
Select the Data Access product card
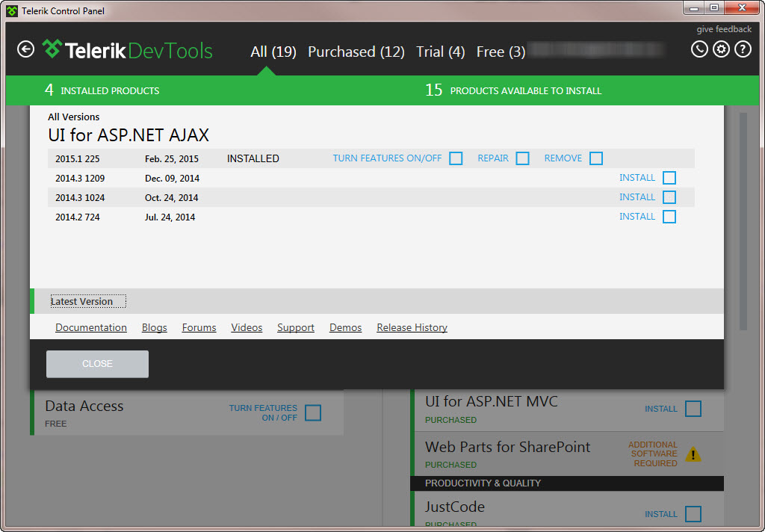pos(187,413)
